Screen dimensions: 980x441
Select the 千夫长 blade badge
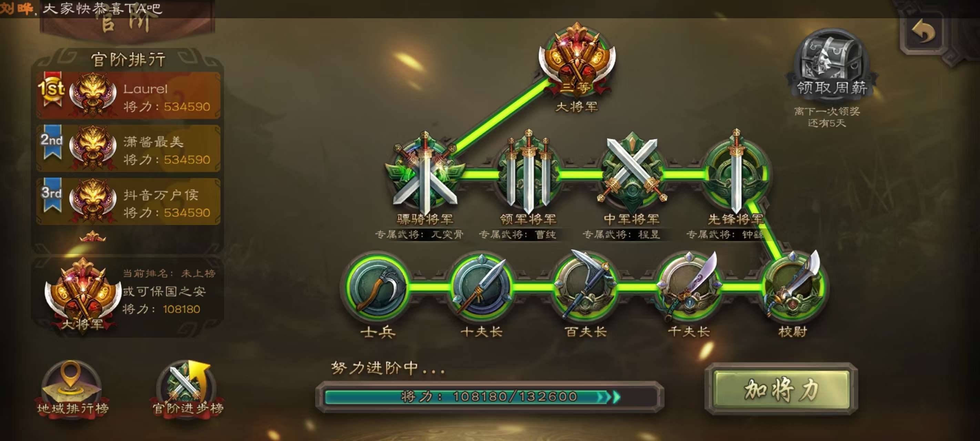(x=689, y=287)
